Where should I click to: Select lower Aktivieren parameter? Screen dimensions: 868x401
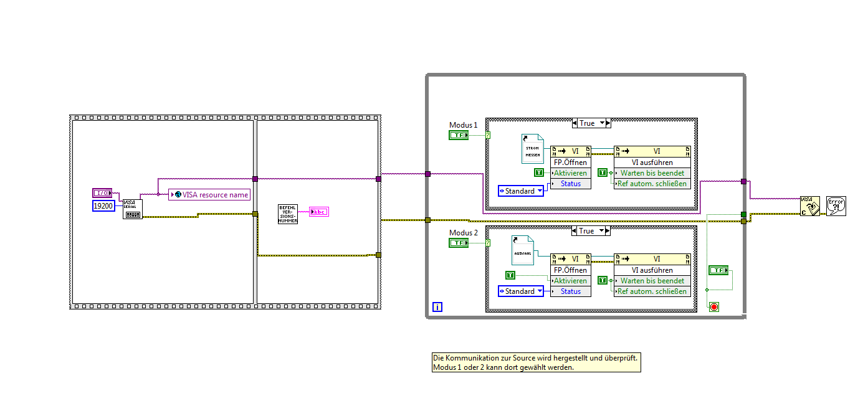[571, 281]
